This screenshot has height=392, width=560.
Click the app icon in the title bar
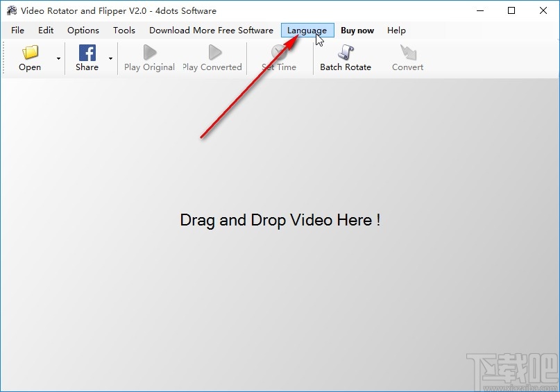pos(11,10)
